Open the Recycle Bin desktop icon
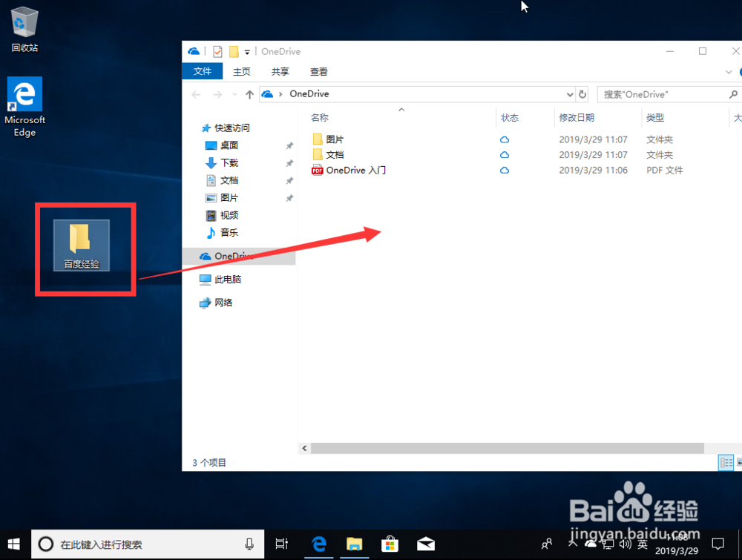742x560 pixels. click(24, 30)
